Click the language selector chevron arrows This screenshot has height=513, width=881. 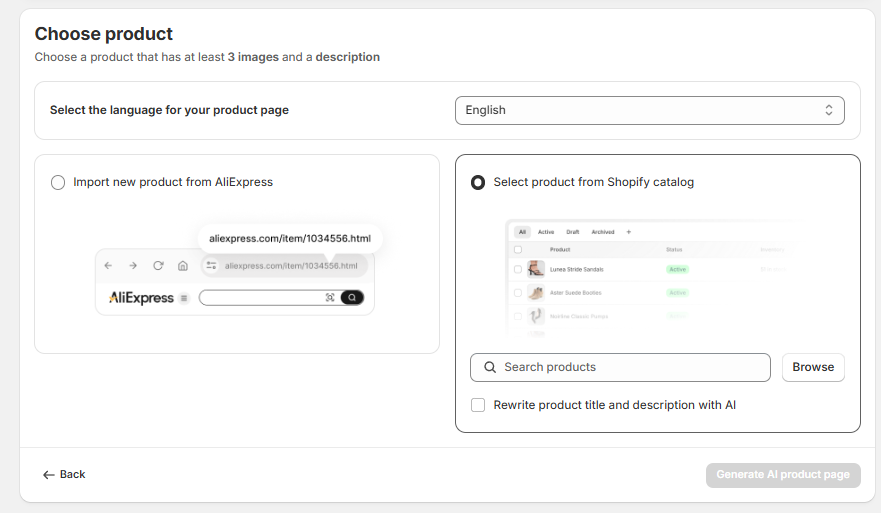[829, 110]
